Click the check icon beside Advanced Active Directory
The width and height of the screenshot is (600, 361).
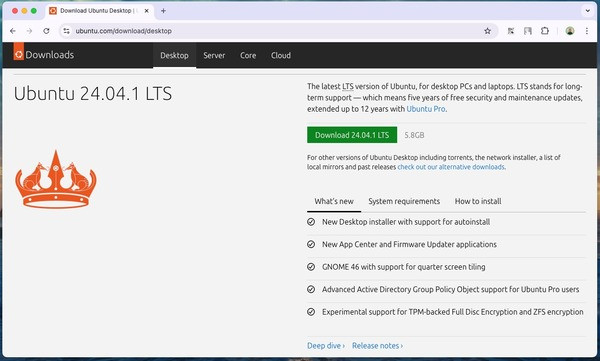pos(311,289)
